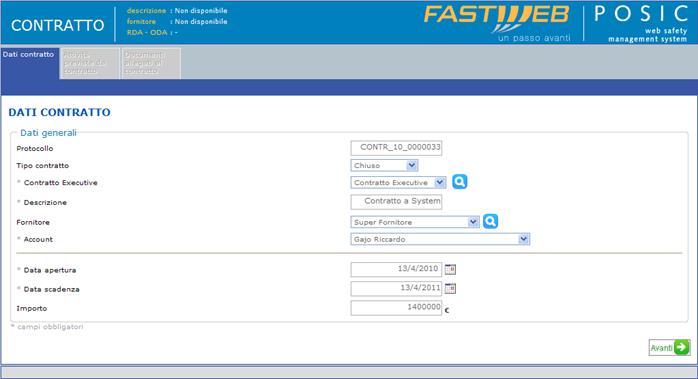Search Contratto Executive with the magnifier icon
The image size is (698, 379).
(459, 182)
